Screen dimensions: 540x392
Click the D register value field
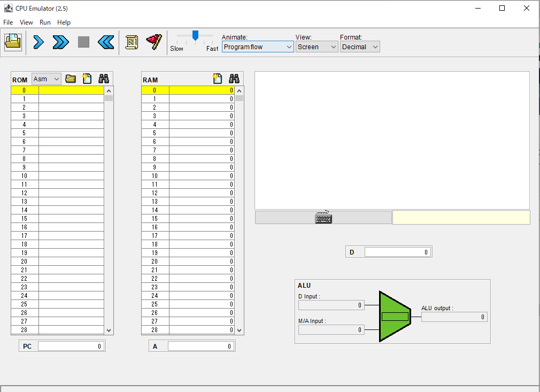pos(397,252)
